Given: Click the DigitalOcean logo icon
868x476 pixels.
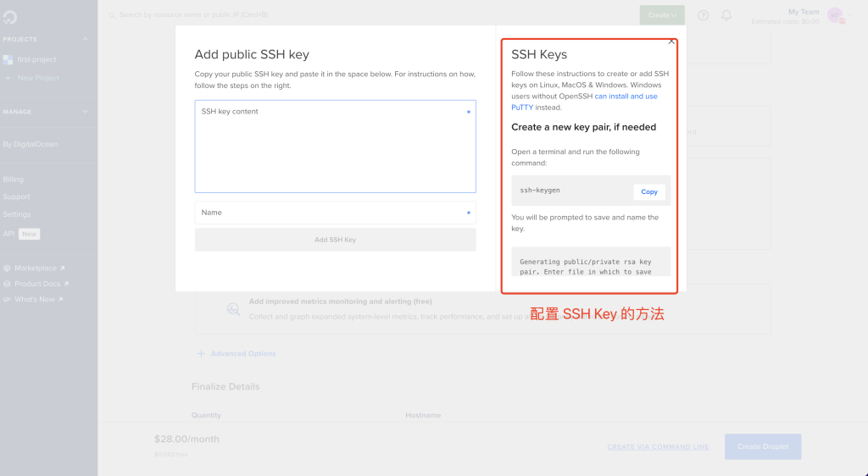Looking at the screenshot, I should point(9,17).
